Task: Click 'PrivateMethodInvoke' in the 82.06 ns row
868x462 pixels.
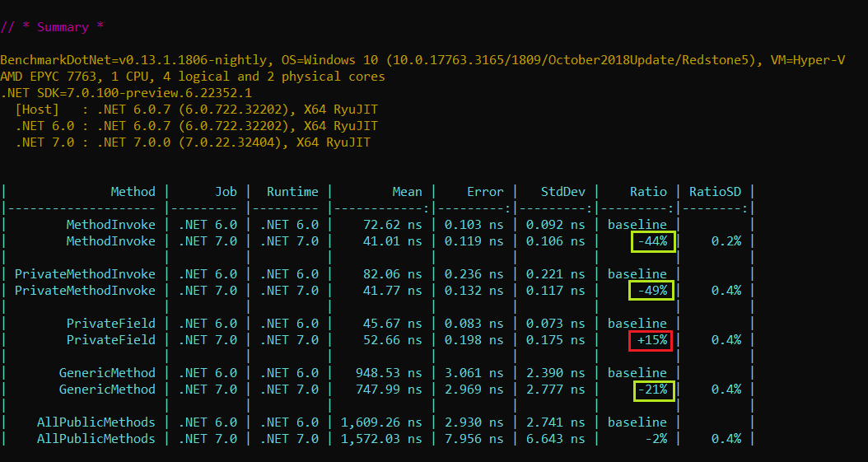Action: pos(85,274)
